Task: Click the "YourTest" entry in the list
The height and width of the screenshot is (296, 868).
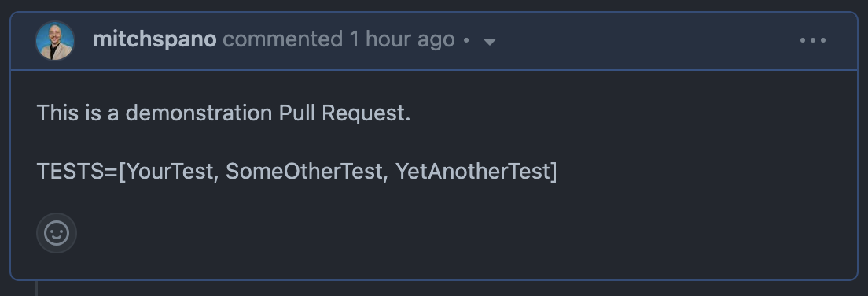Action: (x=170, y=172)
